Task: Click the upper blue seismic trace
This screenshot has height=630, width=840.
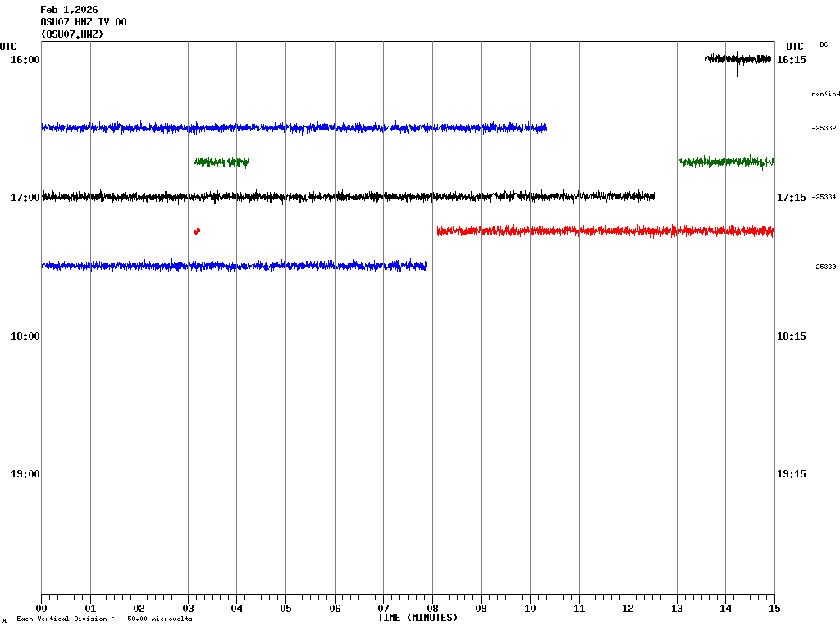Action: [294, 128]
